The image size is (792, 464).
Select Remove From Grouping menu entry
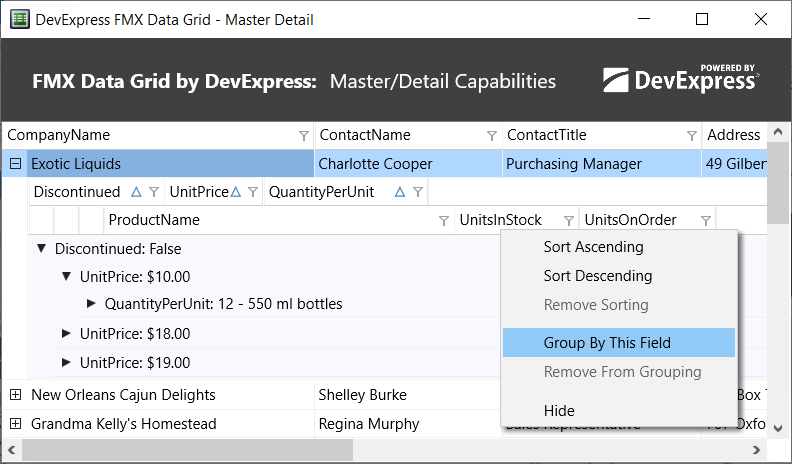(619, 372)
